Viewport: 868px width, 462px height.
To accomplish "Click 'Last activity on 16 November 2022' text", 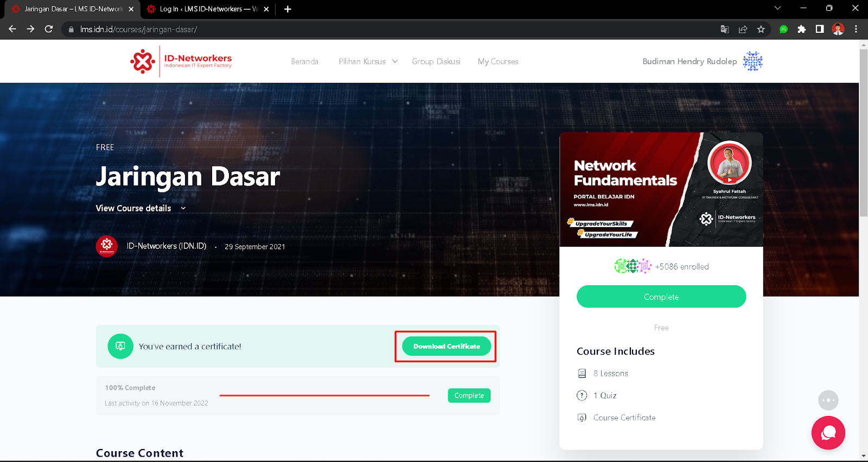I will coord(156,403).
